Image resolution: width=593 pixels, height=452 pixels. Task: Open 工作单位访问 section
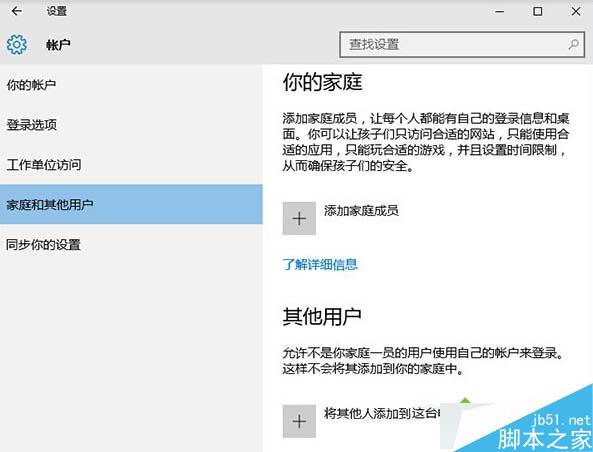(131, 165)
